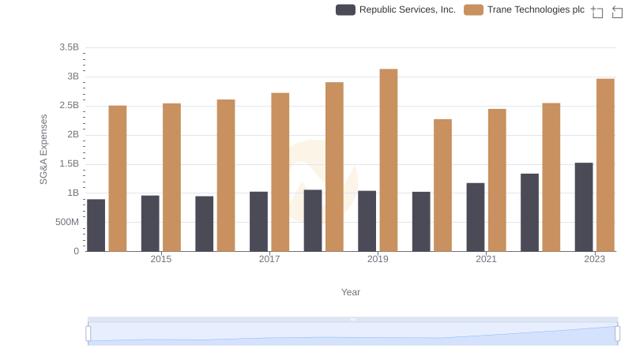Click the tan Trane Technologies legend swatch

click(473, 9)
